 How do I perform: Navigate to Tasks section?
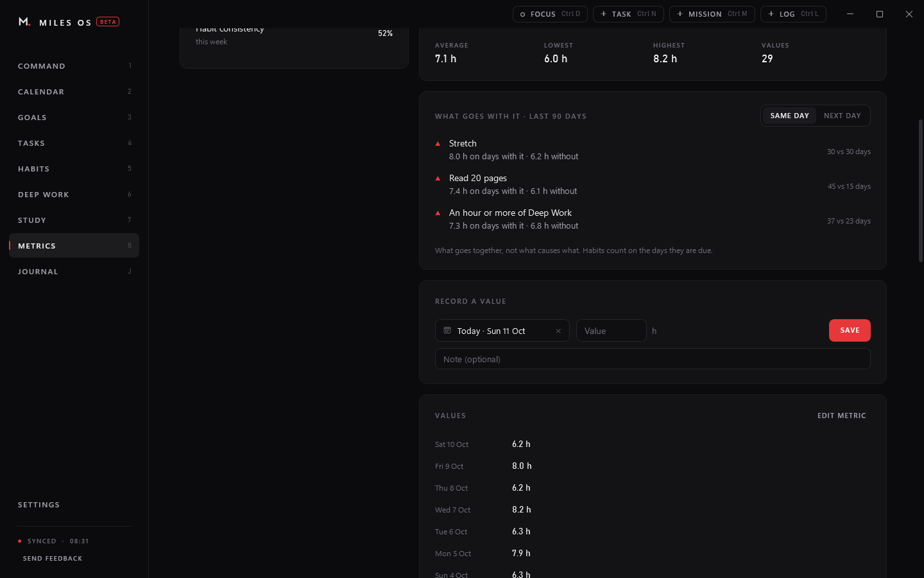74,143
